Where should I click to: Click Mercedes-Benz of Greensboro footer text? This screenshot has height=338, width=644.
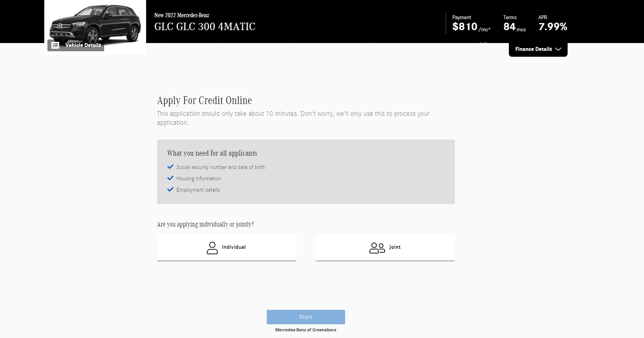tap(306, 330)
